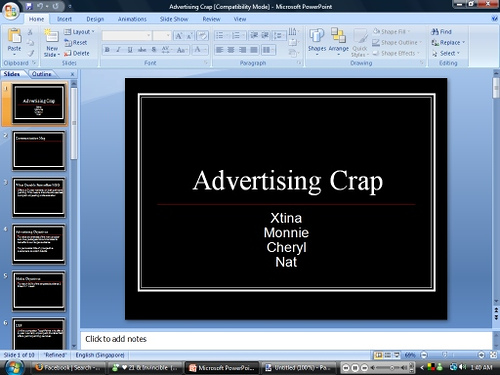The image size is (500, 375).
Task: Select slide 3 thumbnail
Action: click(39, 198)
